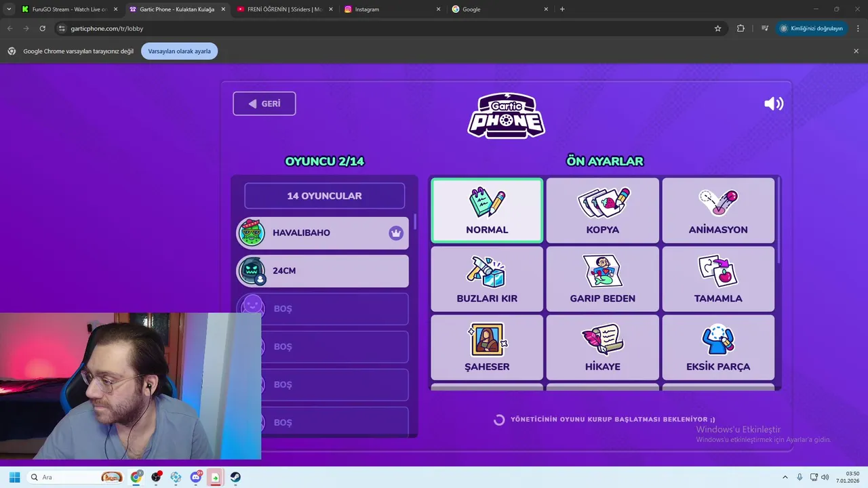The height and width of the screenshot is (488, 868).
Task: Click the 24CM player row
Action: [x=323, y=271]
